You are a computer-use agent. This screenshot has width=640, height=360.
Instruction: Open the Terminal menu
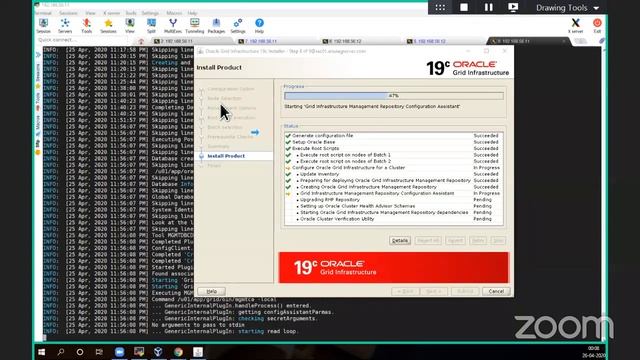[44, 13]
